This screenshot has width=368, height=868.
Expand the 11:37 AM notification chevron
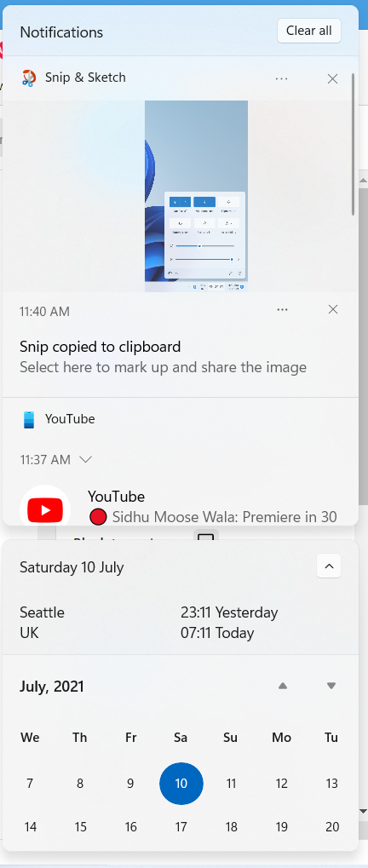[x=86, y=459]
